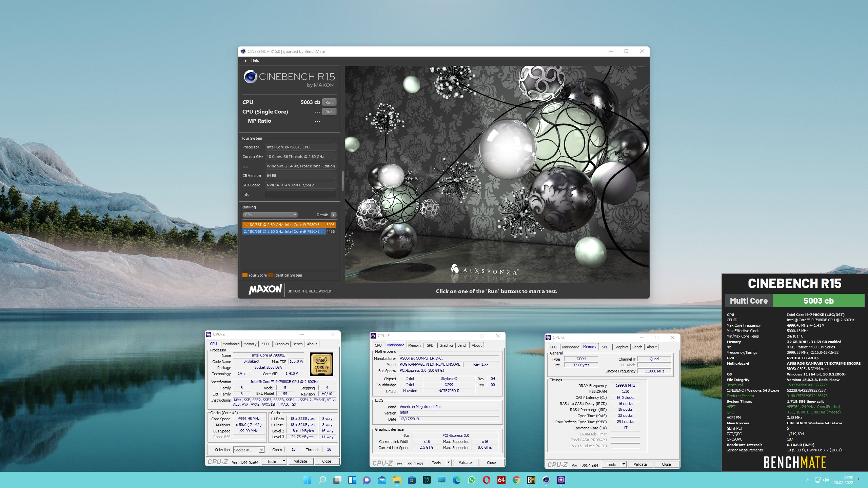The width and height of the screenshot is (868, 488).
Task: Run the Cinebench CPU multi-core test
Action: 329,102
